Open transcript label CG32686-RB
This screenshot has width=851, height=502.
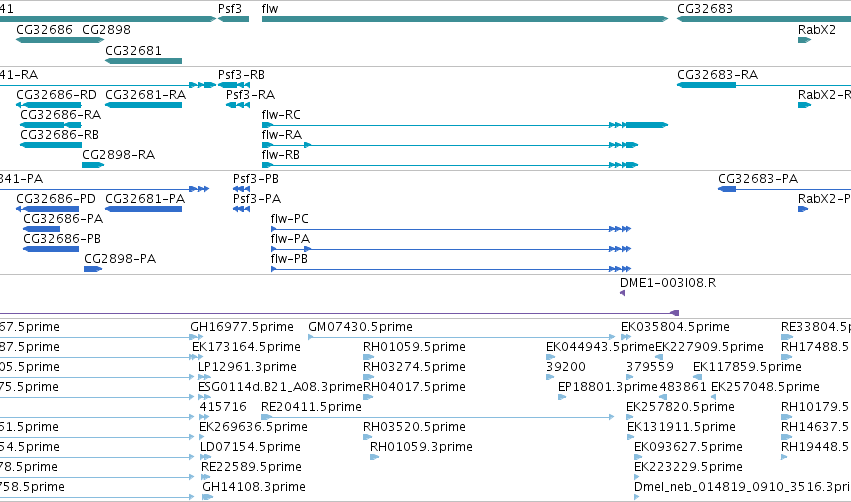pos(59,135)
